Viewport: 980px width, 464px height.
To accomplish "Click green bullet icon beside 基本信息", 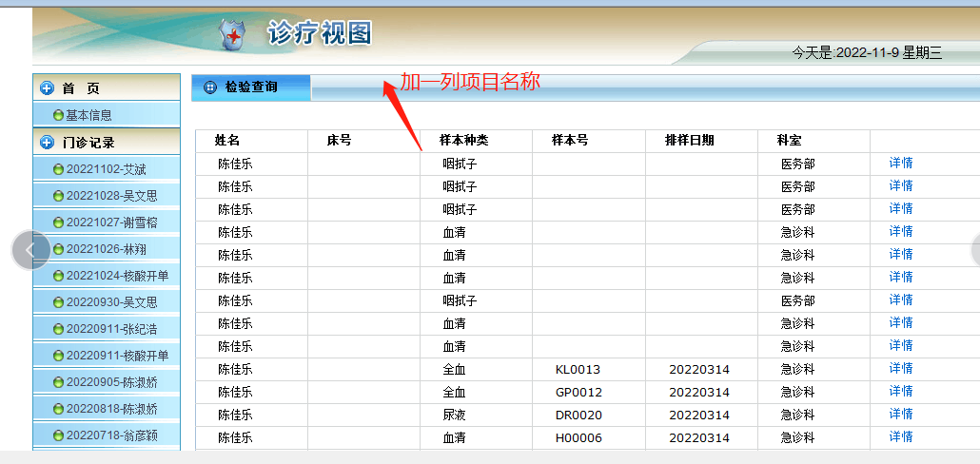I will coord(59,115).
